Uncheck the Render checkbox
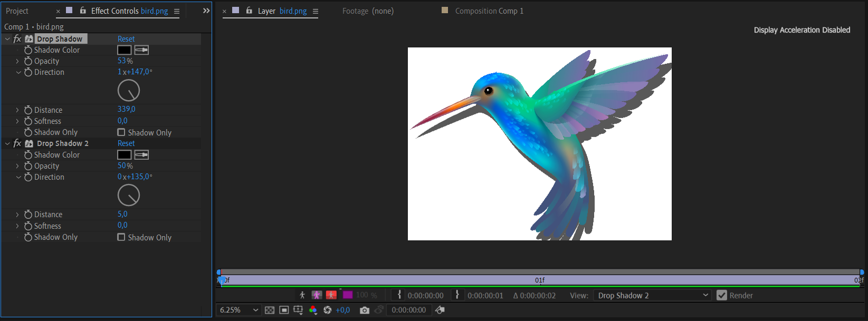The image size is (868, 321). click(722, 295)
